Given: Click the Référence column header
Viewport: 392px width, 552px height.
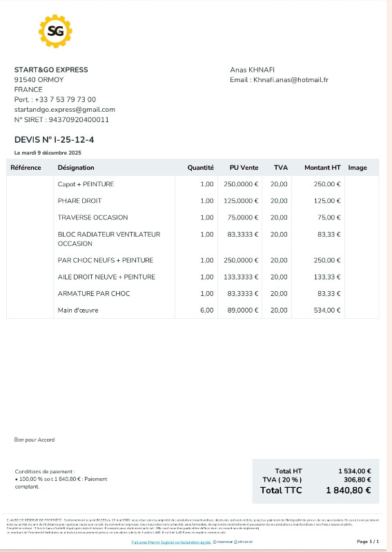Looking at the screenshot, I should click(x=26, y=168).
